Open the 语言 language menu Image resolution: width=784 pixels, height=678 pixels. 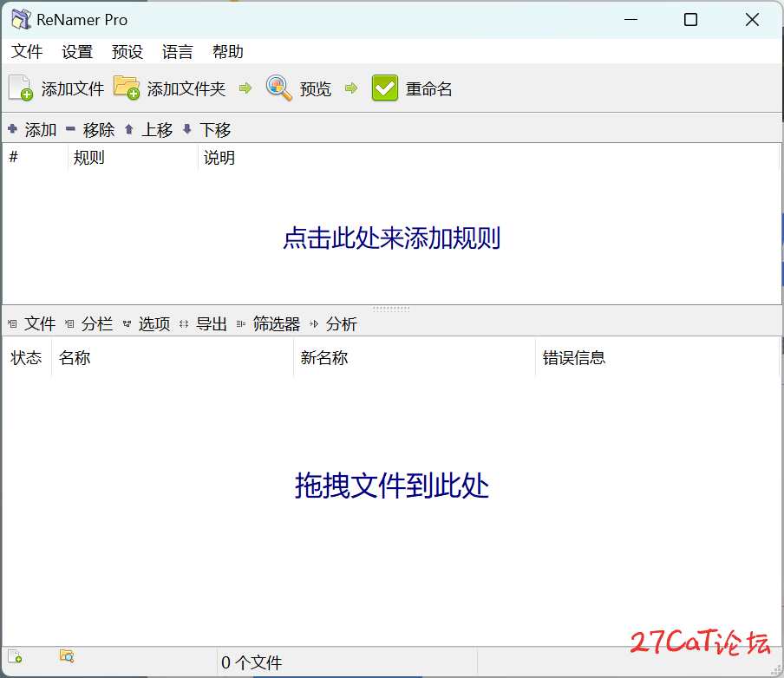[177, 52]
